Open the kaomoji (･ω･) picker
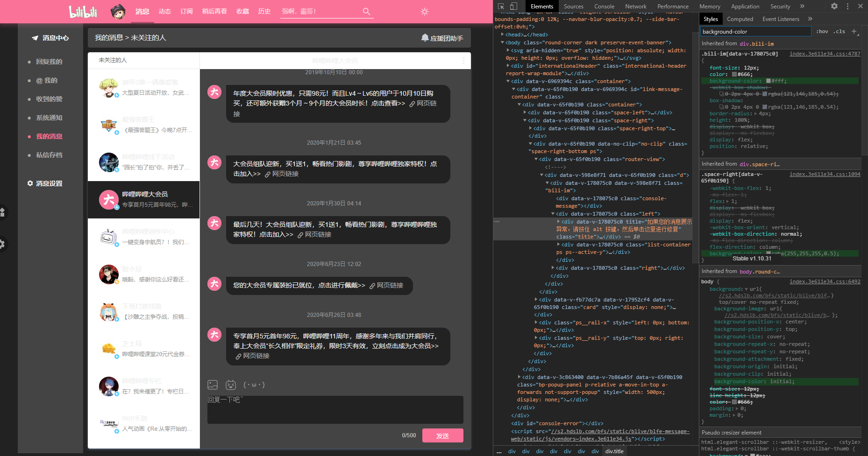868x456 pixels. point(254,385)
